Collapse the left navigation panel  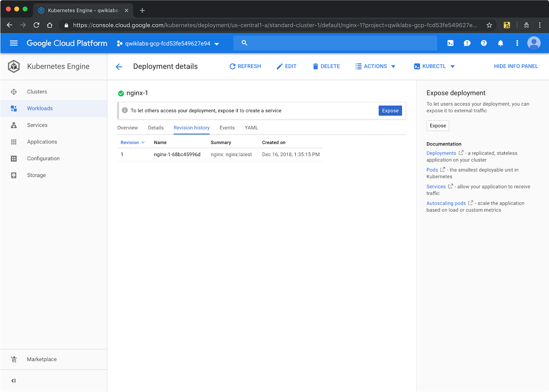coord(13,381)
